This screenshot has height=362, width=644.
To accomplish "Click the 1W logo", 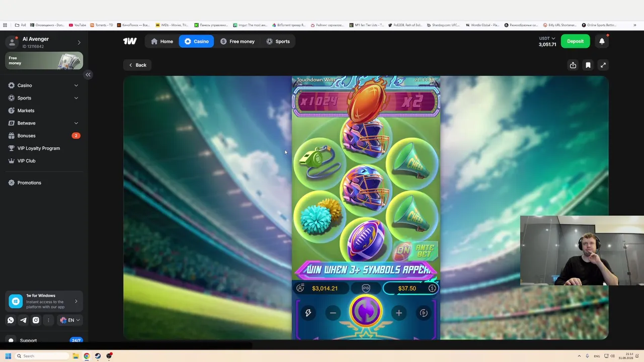I will point(130,41).
